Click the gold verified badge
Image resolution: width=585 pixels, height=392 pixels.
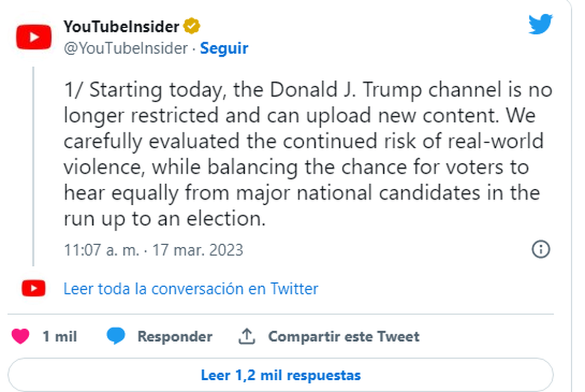tap(192, 26)
